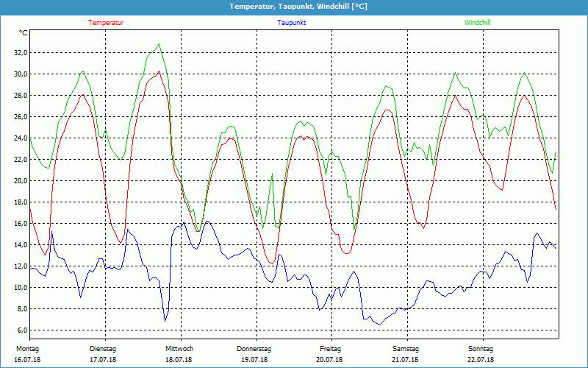
Task: Click the 22,0 y-axis value
Action: coord(21,160)
